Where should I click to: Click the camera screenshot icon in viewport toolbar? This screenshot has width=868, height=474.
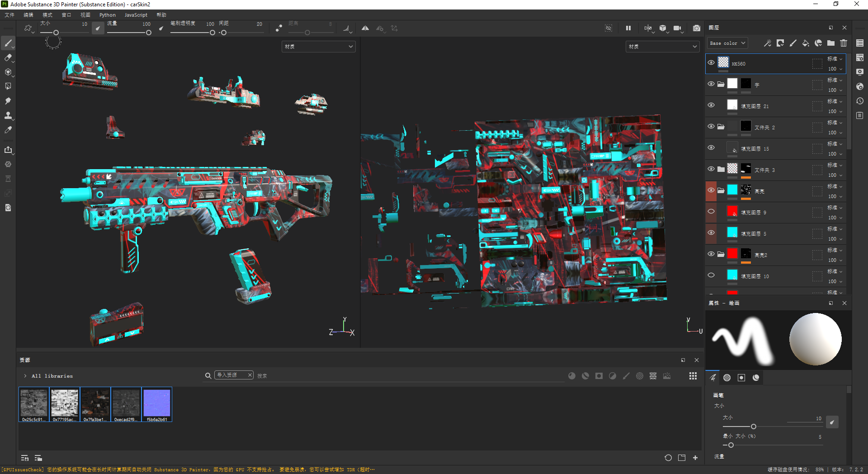pyautogui.click(x=697, y=28)
